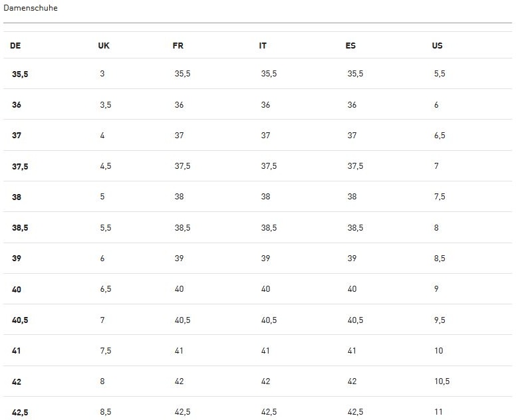Select the US size 11 cell
The width and height of the screenshot is (516, 420).
coord(438,412)
